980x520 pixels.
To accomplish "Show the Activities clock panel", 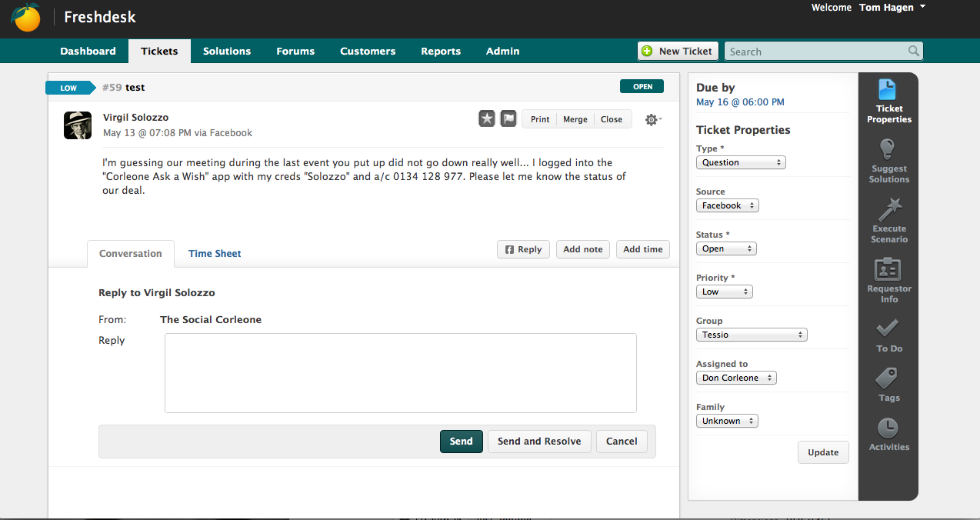I will [x=888, y=435].
